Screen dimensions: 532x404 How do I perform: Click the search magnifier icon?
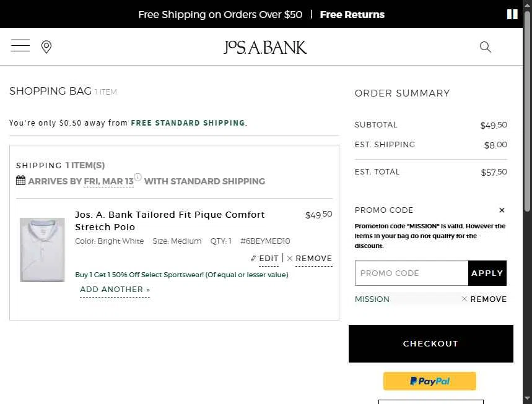pyautogui.click(x=486, y=47)
